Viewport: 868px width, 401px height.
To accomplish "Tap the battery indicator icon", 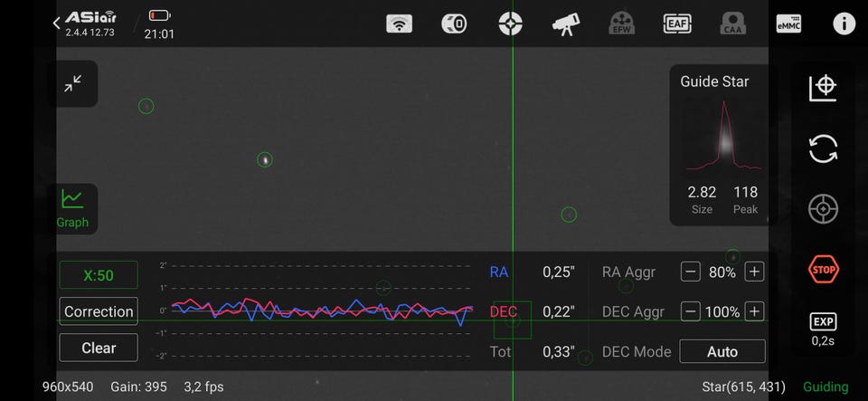I will [x=160, y=15].
